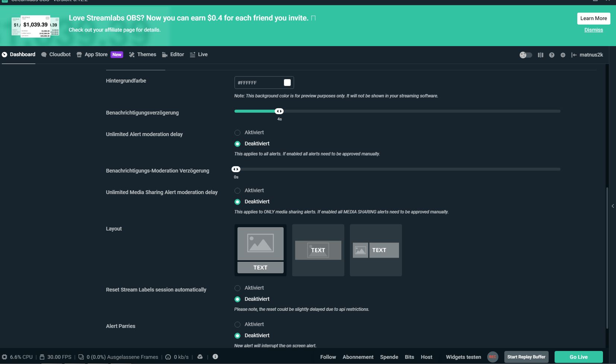
Task: Enable Reset Stream Labels session automatically
Action: (237, 288)
